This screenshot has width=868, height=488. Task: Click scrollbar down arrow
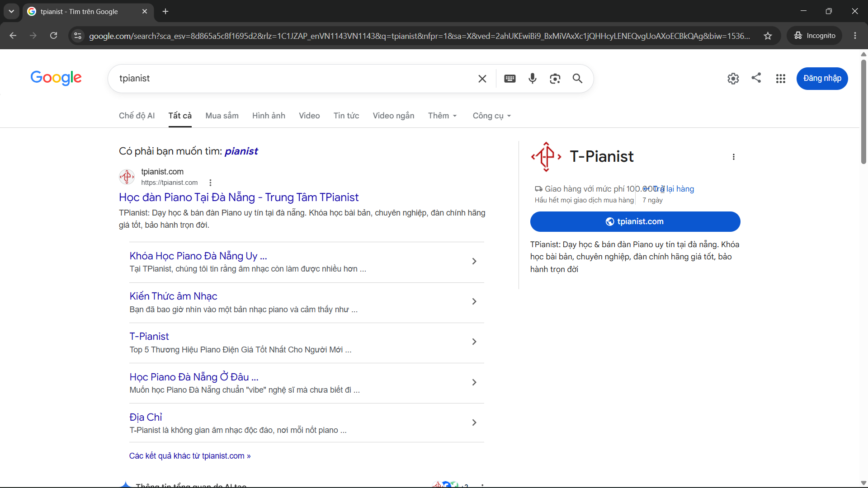click(863, 483)
